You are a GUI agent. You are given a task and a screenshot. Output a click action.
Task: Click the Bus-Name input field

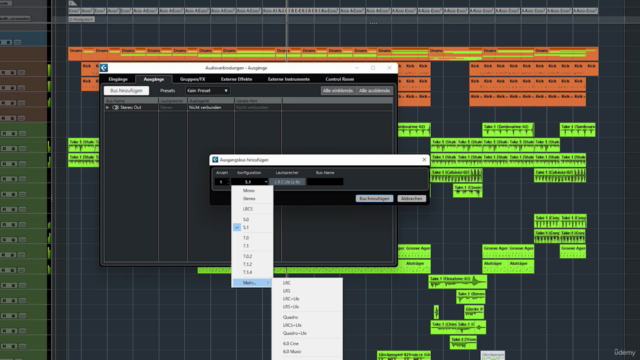(x=325, y=182)
